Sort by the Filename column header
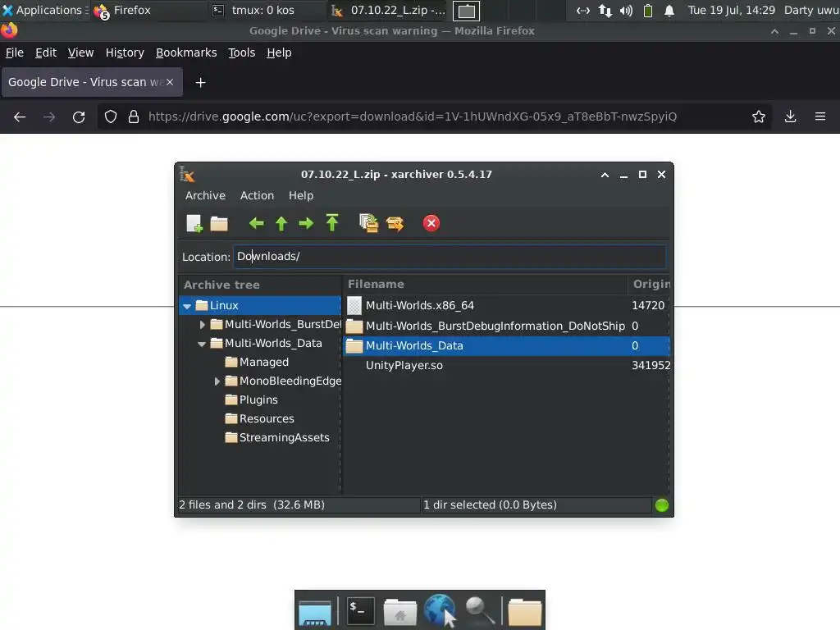This screenshot has height=630, width=840. 485,285
